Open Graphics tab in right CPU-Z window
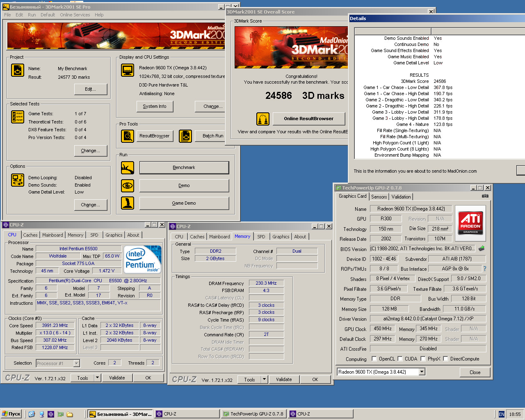Image resolution: width=525 pixels, height=420 pixels. (281, 237)
